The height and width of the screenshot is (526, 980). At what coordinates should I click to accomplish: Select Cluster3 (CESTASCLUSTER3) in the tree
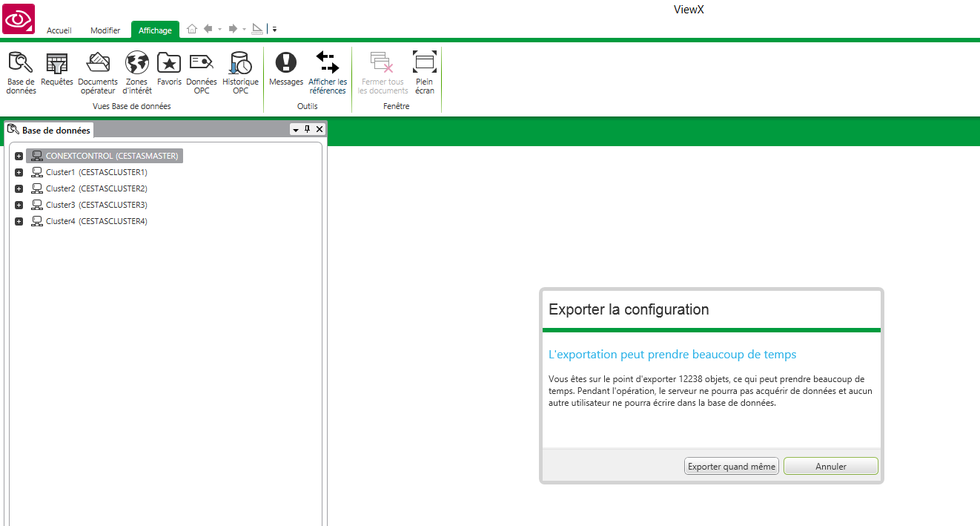tap(96, 206)
